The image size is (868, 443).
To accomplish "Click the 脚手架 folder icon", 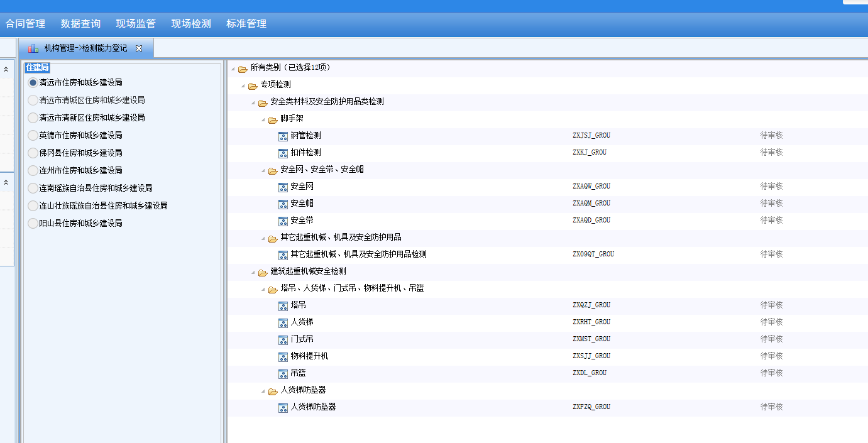I will pyautogui.click(x=273, y=119).
